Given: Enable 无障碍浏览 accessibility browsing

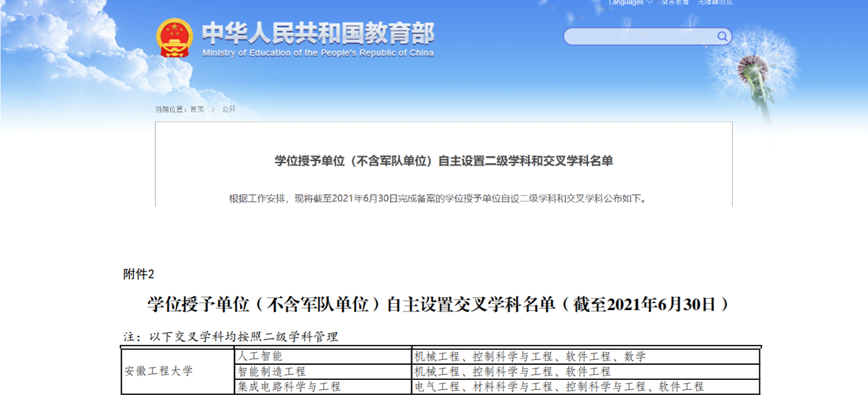Looking at the screenshot, I should pyautogui.click(x=714, y=3).
